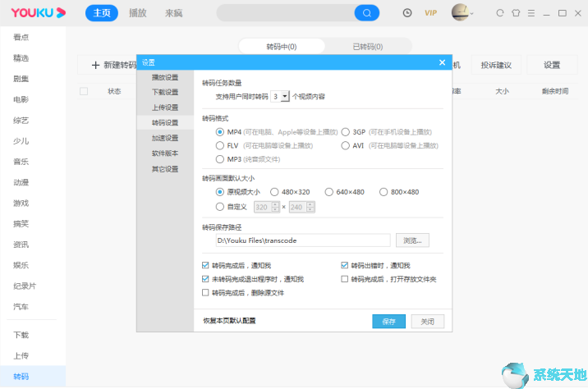Screen dimensions: 588x389
Task: Select the MP3 audio-only radio button
Action: (220, 159)
